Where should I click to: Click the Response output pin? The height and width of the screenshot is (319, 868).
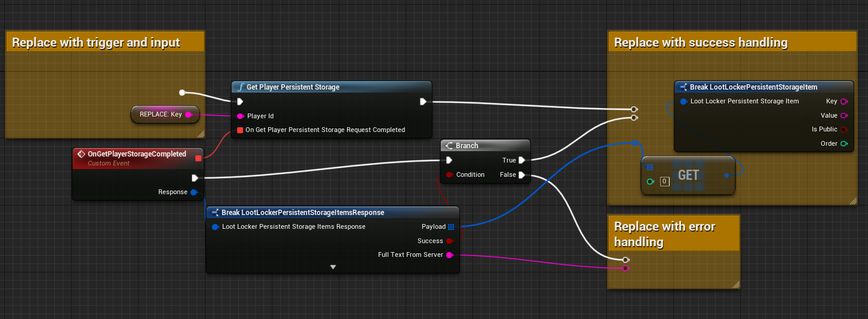(x=194, y=192)
